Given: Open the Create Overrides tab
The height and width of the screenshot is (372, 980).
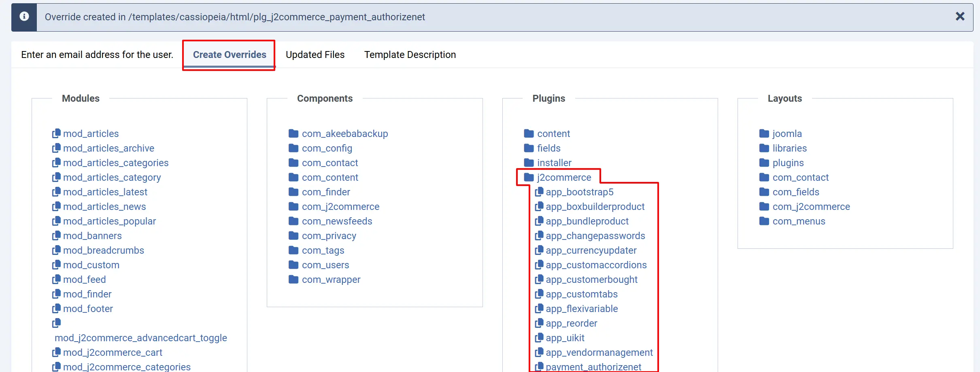Looking at the screenshot, I should coord(230,55).
